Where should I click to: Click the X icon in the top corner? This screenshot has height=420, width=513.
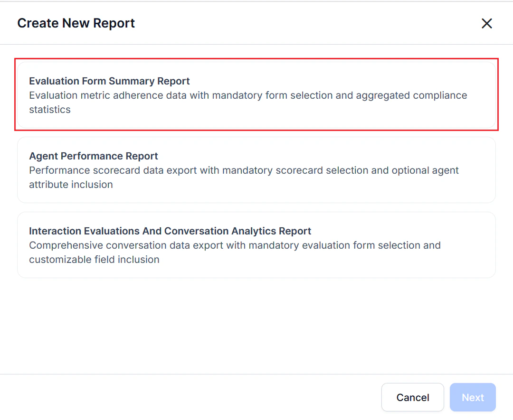click(487, 23)
